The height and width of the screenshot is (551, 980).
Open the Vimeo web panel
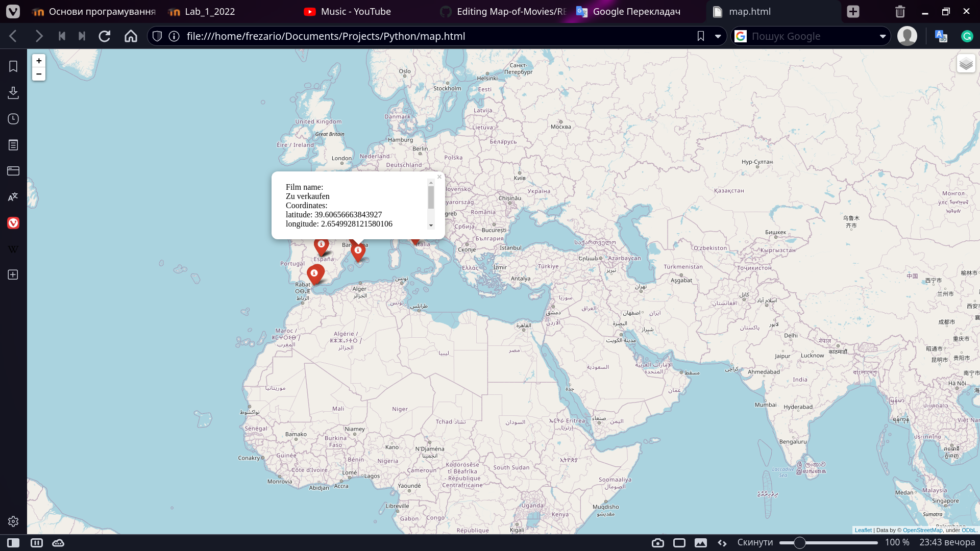[x=13, y=223]
